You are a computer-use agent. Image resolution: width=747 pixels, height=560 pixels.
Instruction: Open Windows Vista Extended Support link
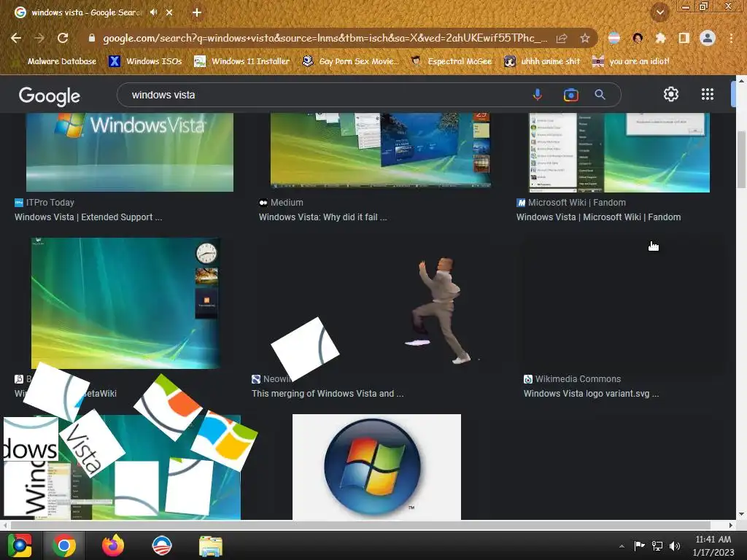88,217
